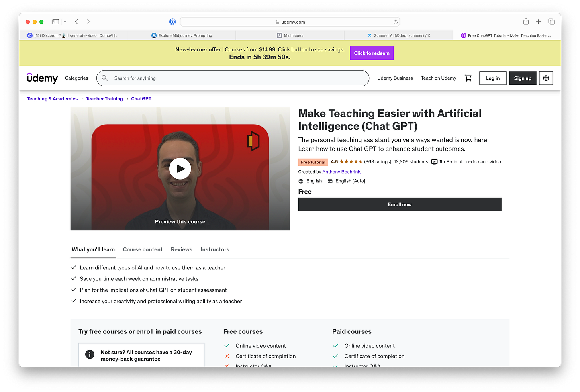Screen dimensions: 580x392
Task: Click the Sign up button
Action: click(x=523, y=78)
